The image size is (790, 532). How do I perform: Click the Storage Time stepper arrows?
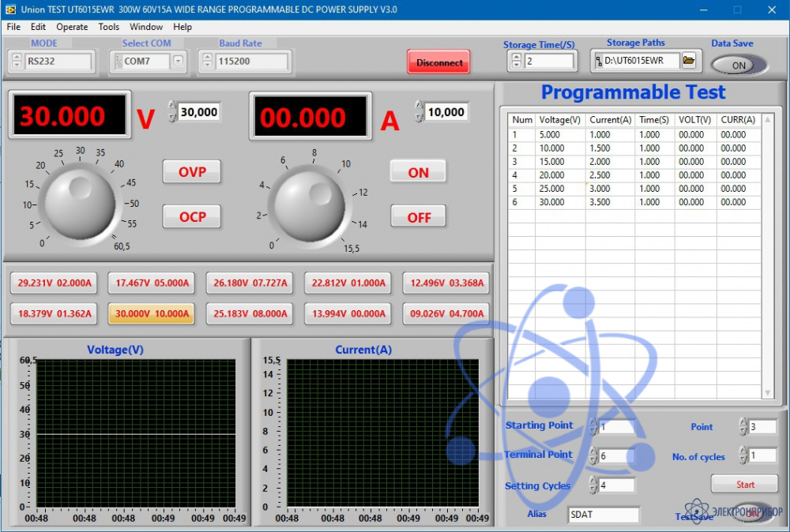(517, 62)
